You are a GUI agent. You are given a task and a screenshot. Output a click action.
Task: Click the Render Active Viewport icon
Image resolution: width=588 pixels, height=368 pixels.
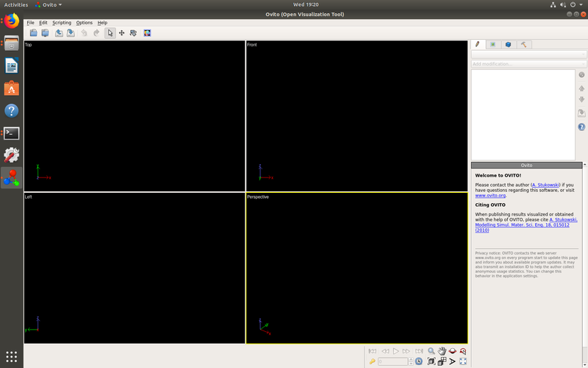pyautogui.click(x=147, y=33)
